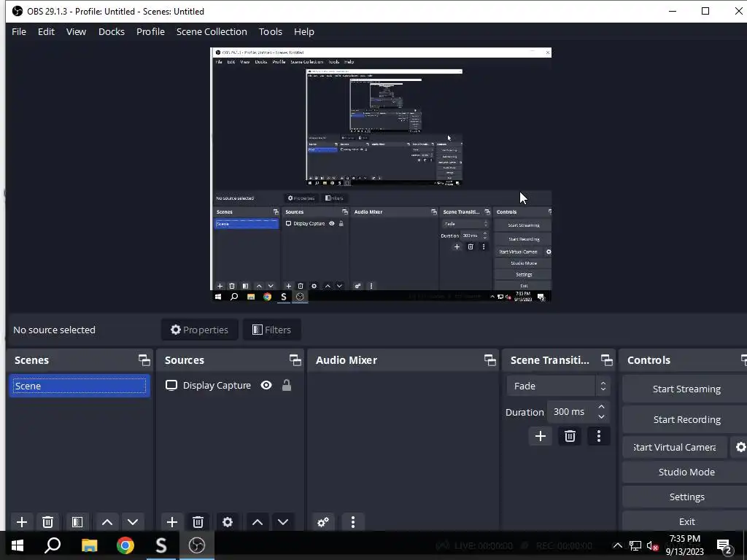Float the Scenes dock
747x560 pixels.
click(144, 360)
